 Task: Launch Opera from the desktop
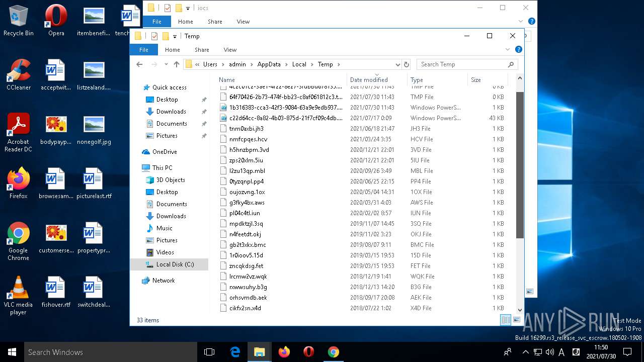pyautogui.click(x=56, y=20)
